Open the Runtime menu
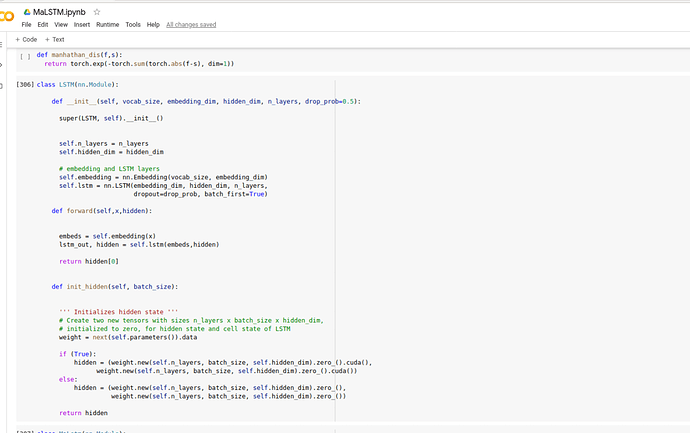 (x=108, y=24)
